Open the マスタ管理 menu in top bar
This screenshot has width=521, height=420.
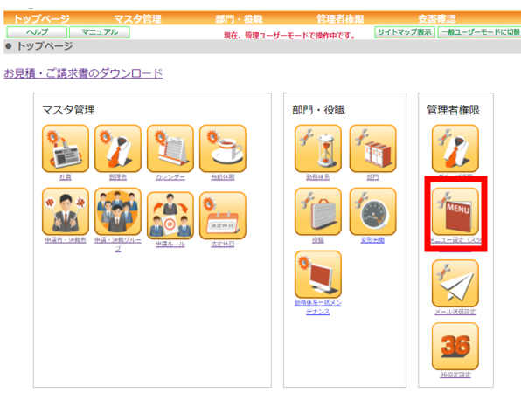(x=138, y=18)
